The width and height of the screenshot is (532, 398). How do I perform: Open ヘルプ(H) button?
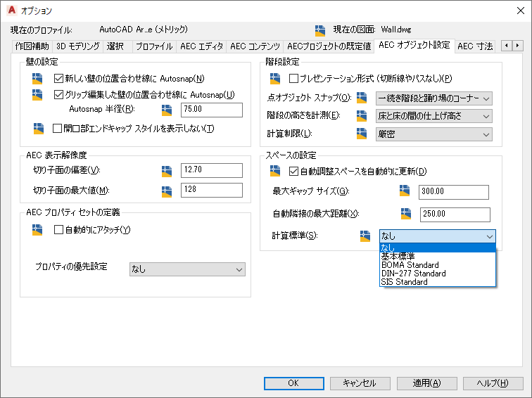(493, 383)
